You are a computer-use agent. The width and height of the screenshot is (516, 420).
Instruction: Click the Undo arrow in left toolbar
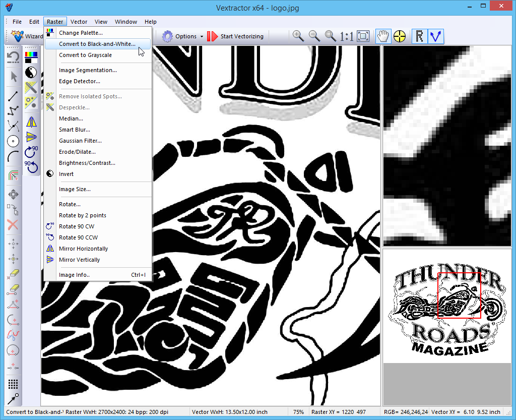click(x=13, y=56)
